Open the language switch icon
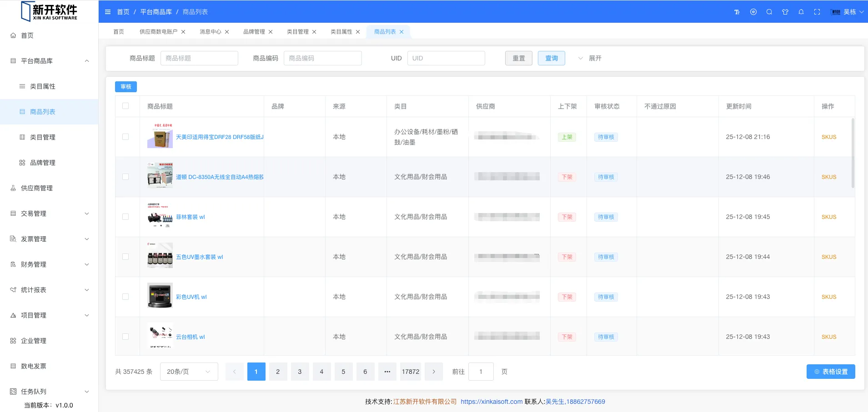This screenshot has width=868, height=412. tap(753, 12)
